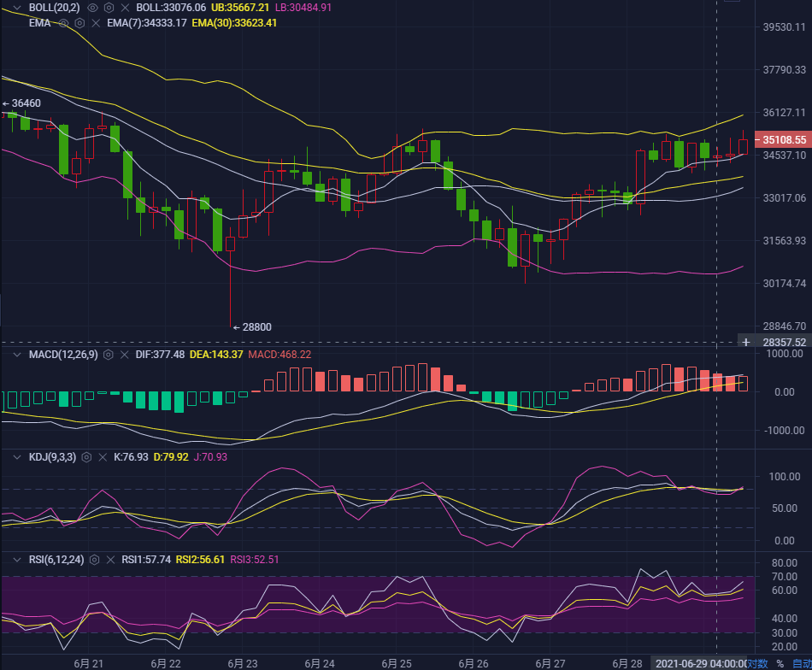Open BOLL indicator settings hexagon icon

[109, 8]
